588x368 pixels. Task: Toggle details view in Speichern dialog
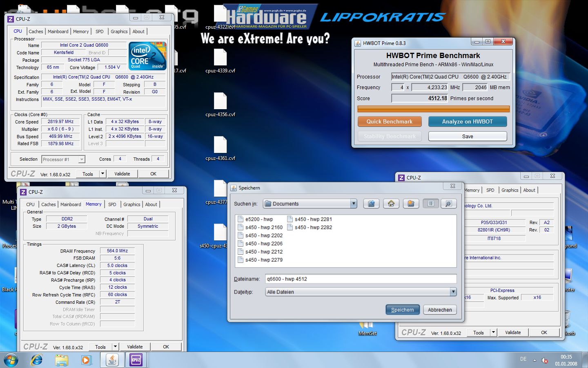(x=448, y=204)
